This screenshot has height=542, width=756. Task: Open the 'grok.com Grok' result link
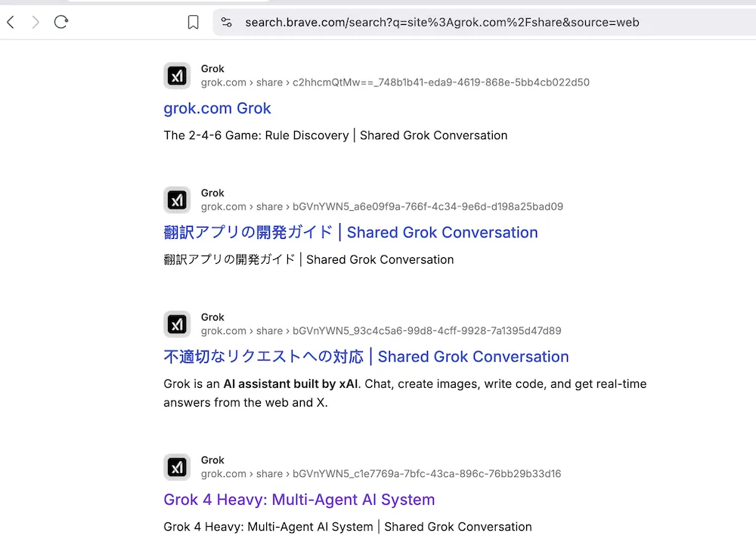(x=217, y=108)
